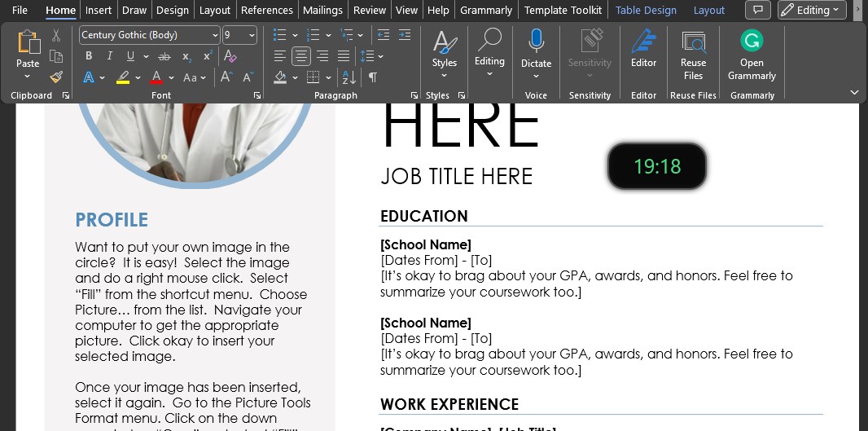The width and height of the screenshot is (868, 431).
Task: Open the Change Case Aa dropdown
Action: click(195, 77)
